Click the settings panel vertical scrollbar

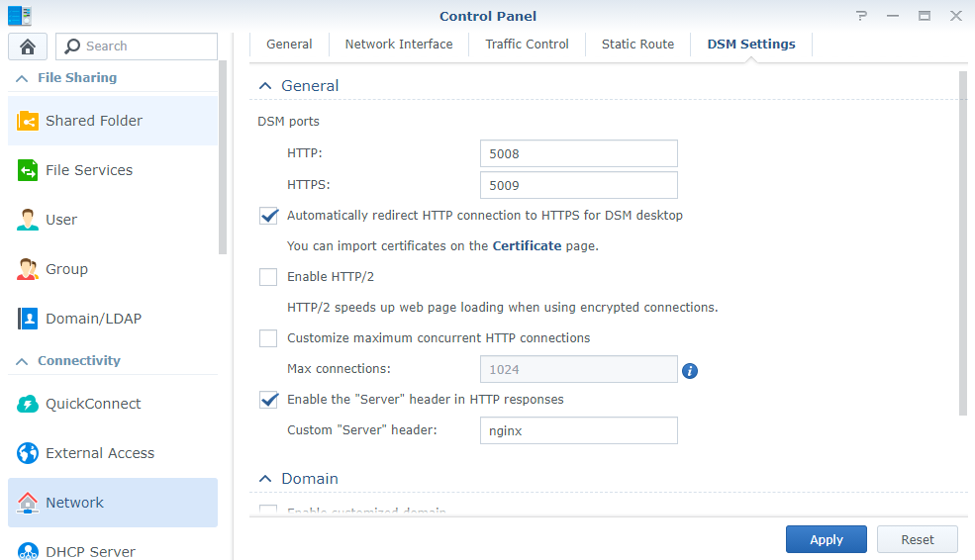(963, 243)
